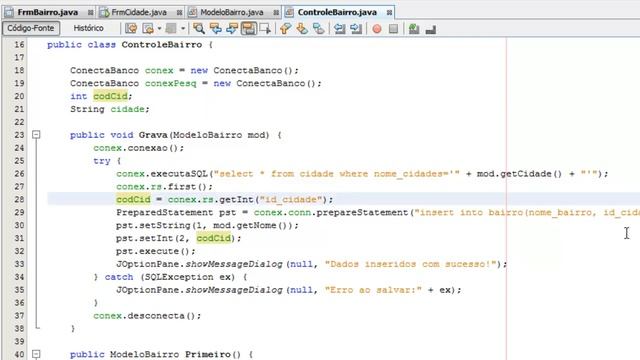Close the FrmCidade.java tab
Screen dimensions: 640x360
point(179,13)
